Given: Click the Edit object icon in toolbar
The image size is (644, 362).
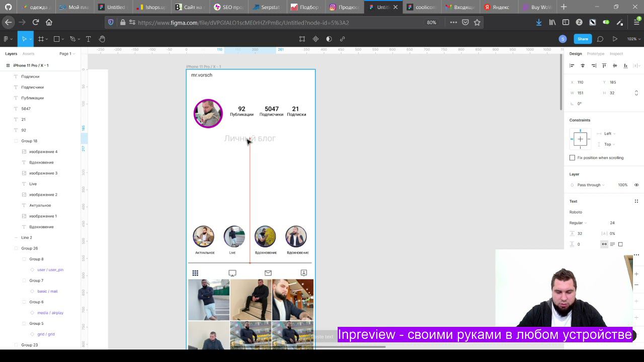Looking at the screenshot, I should click(x=302, y=39).
